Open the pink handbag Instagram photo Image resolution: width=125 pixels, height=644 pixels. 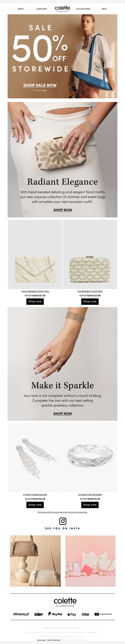(x=90, y=561)
